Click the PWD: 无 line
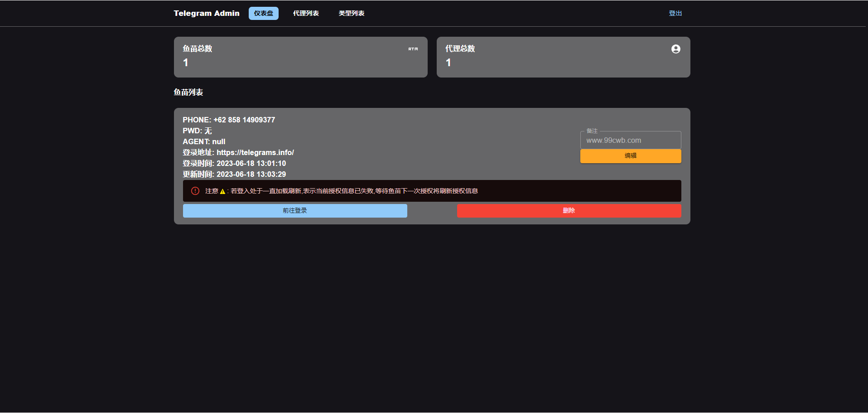Screen dimensions: 868x413 tap(197, 131)
